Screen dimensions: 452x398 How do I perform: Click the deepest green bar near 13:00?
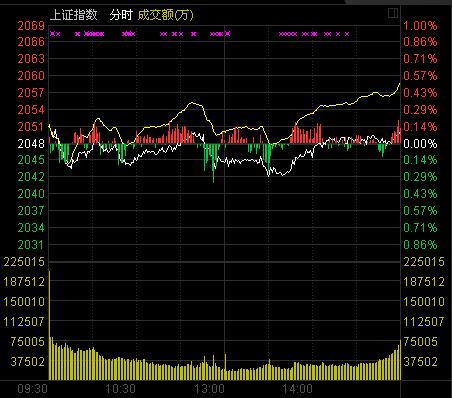pyautogui.click(x=213, y=163)
